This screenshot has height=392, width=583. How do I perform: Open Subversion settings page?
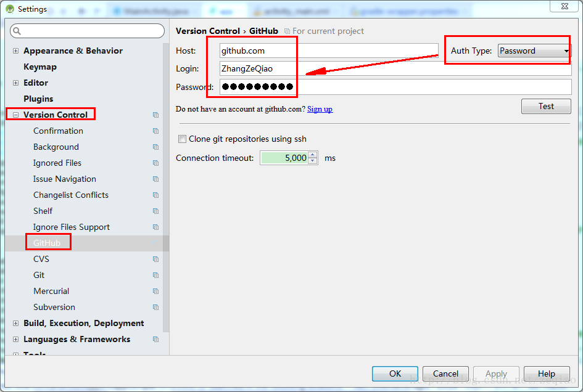pyautogui.click(x=54, y=307)
